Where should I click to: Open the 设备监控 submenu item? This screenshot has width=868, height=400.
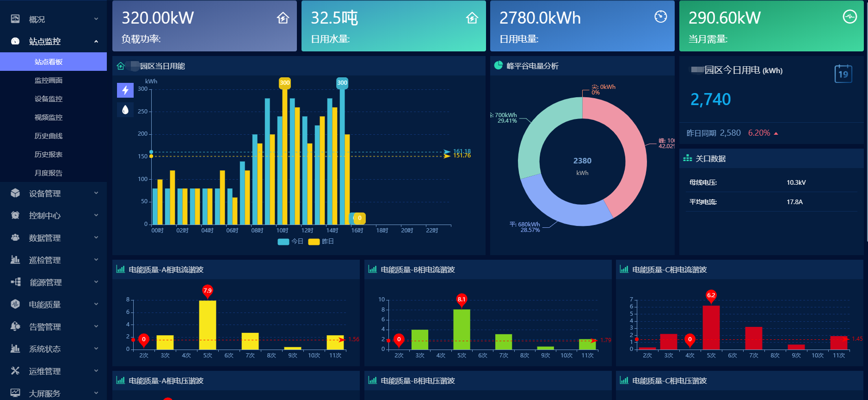point(53,99)
